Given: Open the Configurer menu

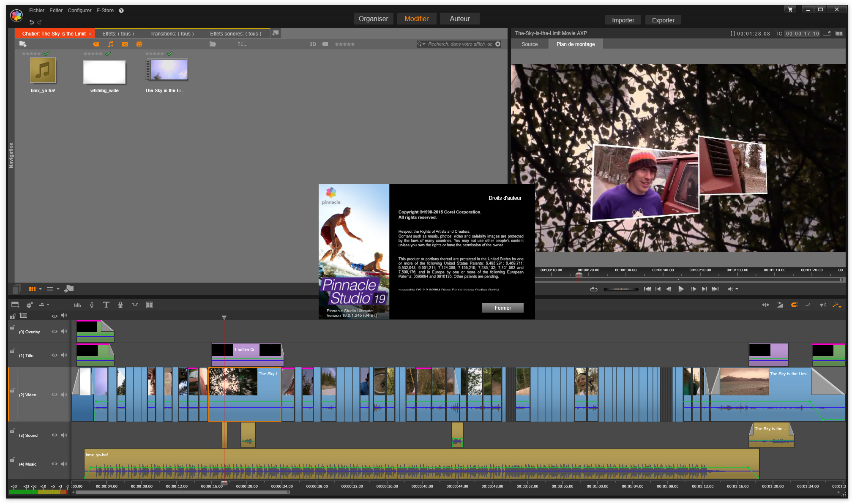Looking at the screenshot, I should coord(79,10).
